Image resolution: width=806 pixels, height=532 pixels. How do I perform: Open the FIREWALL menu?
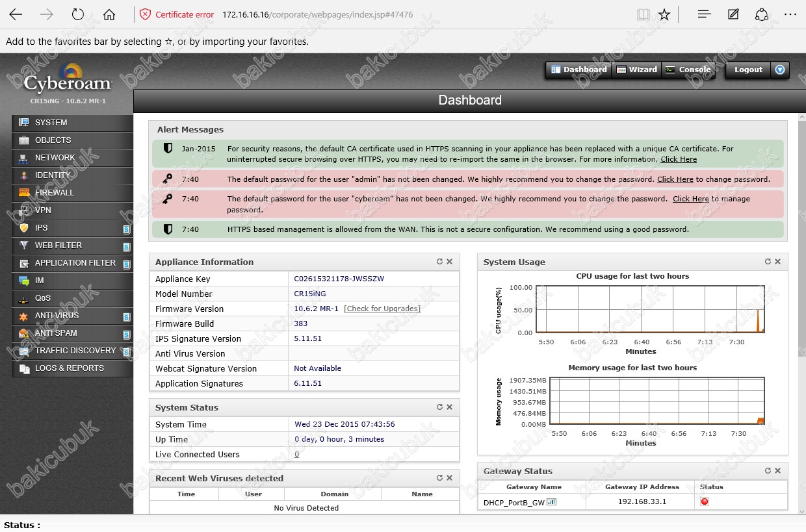click(72, 192)
